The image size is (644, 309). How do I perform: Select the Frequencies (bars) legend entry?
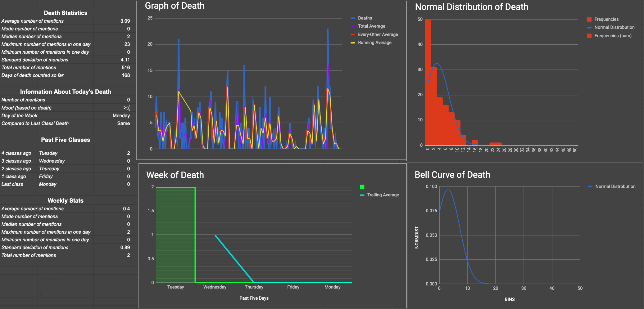point(613,36)
